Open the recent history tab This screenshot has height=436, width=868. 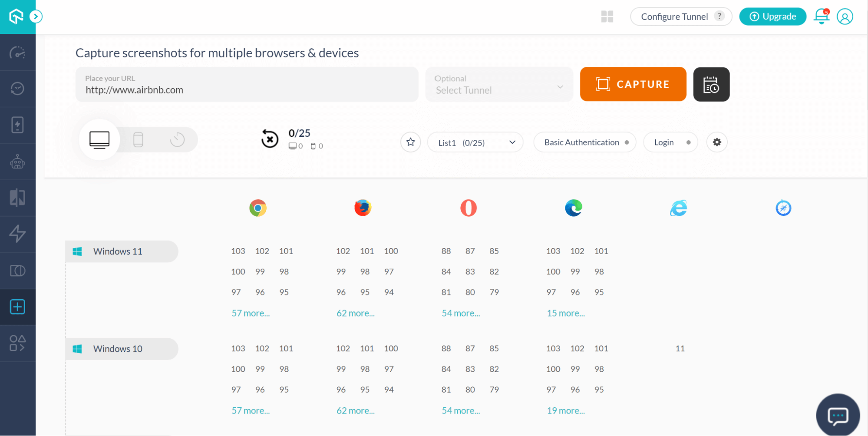tap(177, 139)
